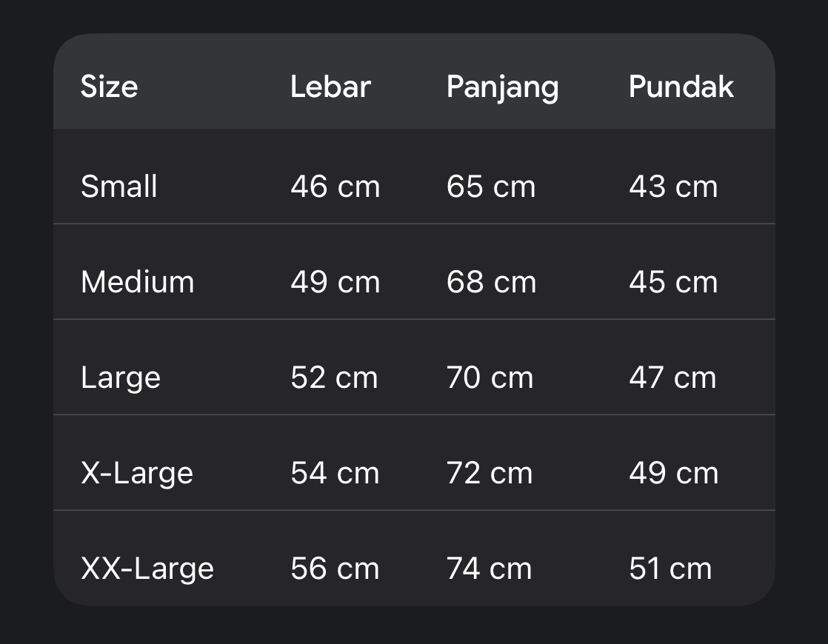Click the 68 cm Panjang value
Viewport: 828px width, 644px height.
490,282
